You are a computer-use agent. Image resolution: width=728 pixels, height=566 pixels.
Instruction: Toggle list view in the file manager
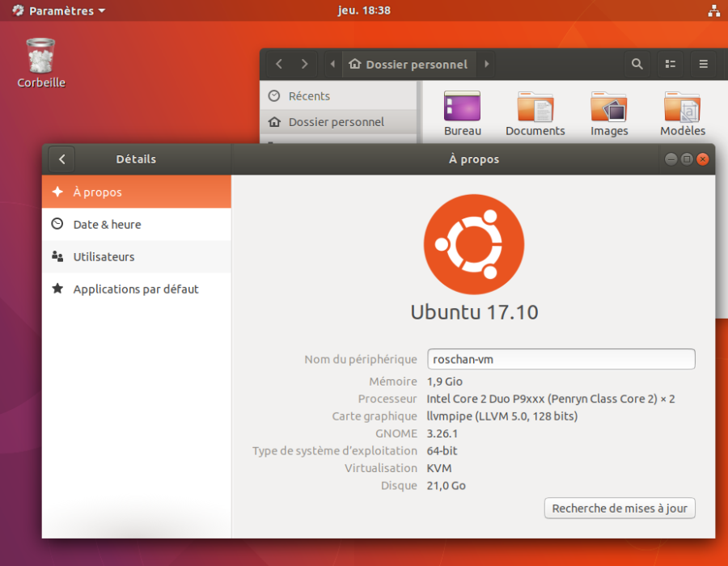tap(671, 64)
